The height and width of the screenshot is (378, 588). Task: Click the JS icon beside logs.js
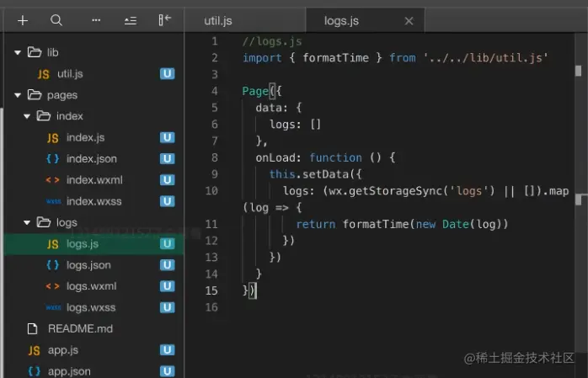point(53,244)
